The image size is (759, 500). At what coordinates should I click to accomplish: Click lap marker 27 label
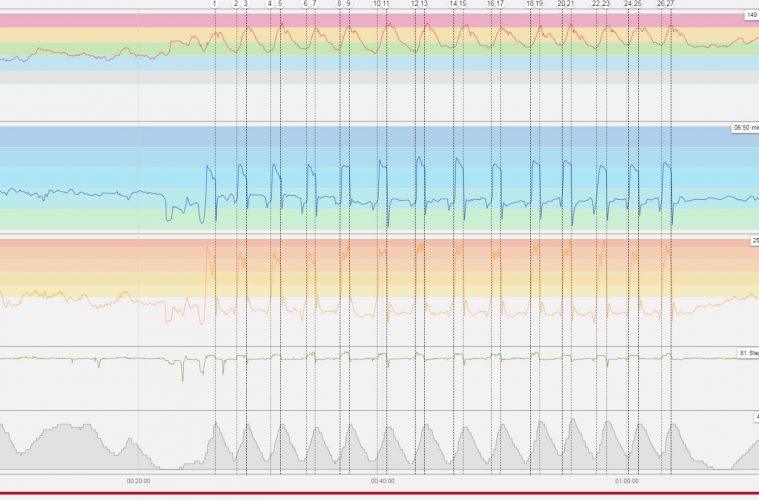[x=670, y=4]
